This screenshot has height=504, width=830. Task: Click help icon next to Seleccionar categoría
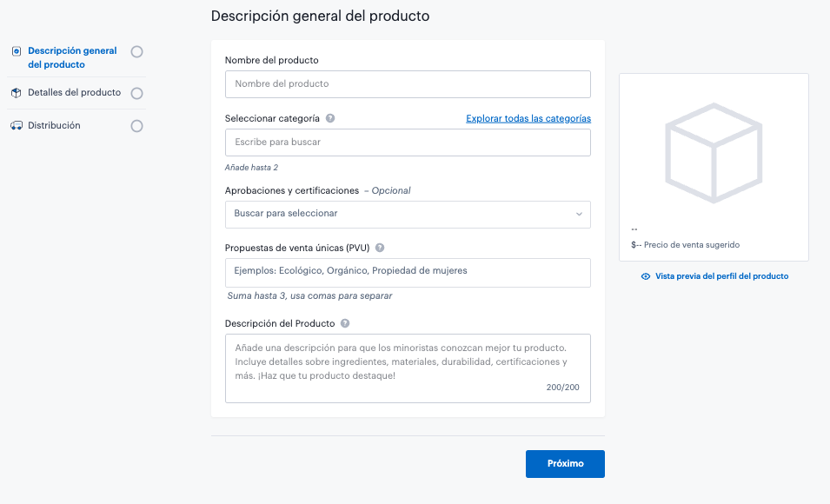(x=330, y=118)
